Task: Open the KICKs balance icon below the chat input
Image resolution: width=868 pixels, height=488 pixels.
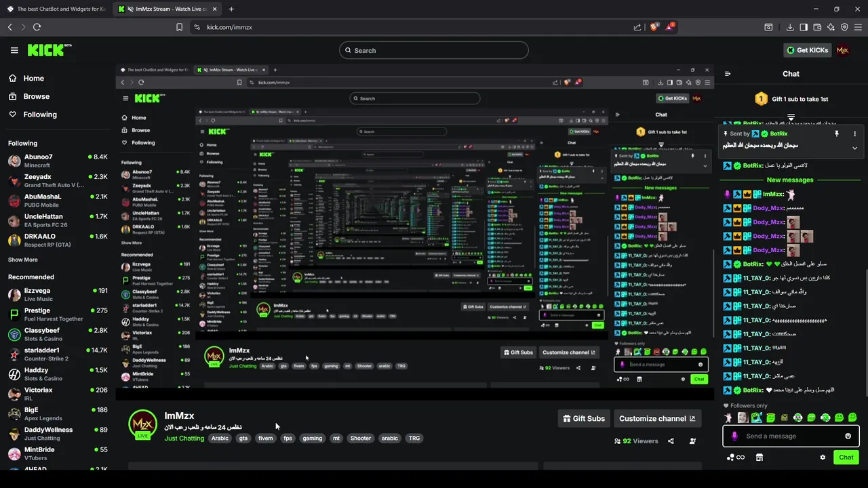Action: click(x=735, y=457)
